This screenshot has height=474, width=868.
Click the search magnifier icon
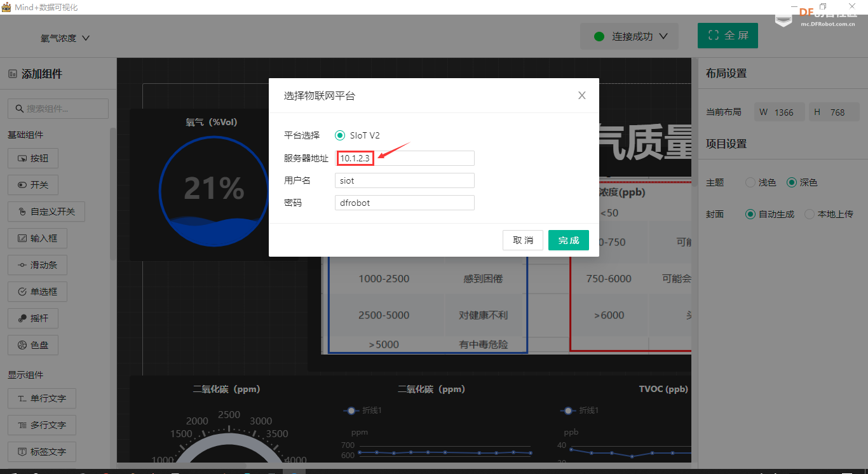[x=19, y=109]
